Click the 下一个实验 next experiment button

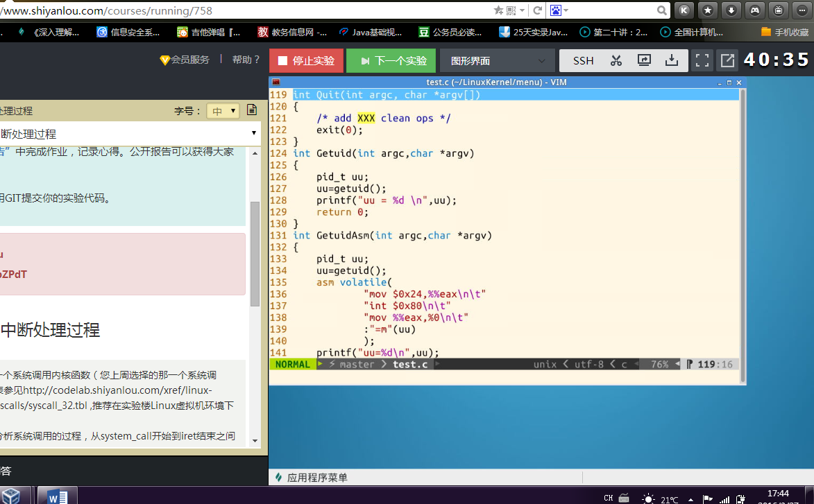391,61
